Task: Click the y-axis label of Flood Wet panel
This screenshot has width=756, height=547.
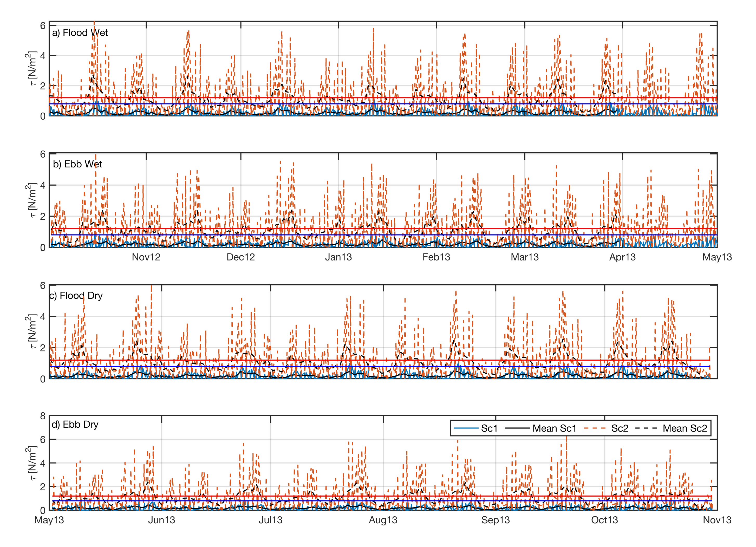Action: coord(32,68)
